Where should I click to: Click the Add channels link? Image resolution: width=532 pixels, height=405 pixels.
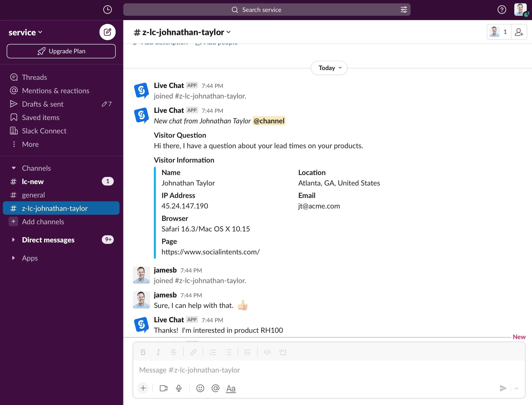pyautogui.click(x=43, y=221)
